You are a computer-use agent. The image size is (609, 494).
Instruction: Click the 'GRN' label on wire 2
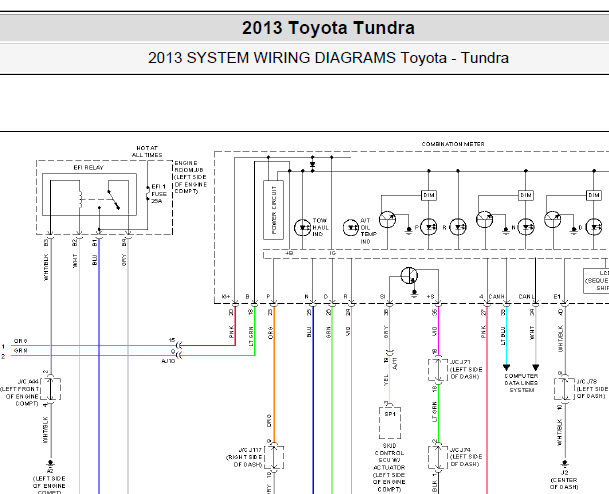pyautogui.click(x=21, y=351)
